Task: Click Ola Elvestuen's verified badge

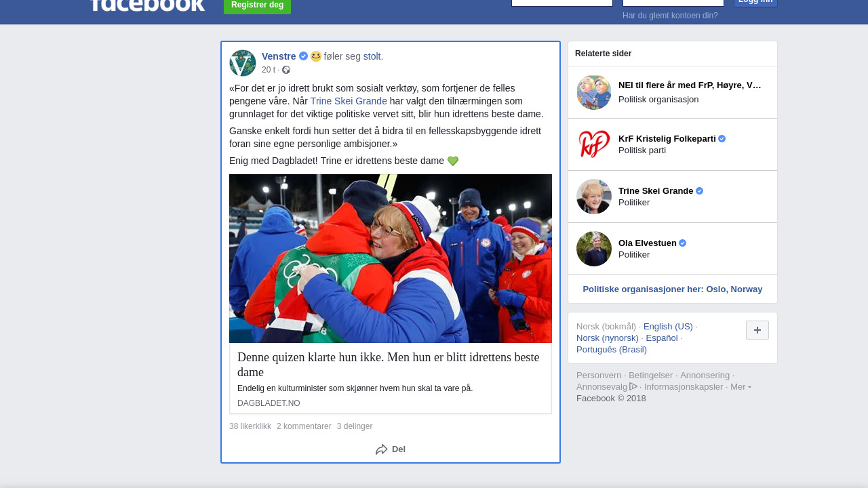Action: 682,243
